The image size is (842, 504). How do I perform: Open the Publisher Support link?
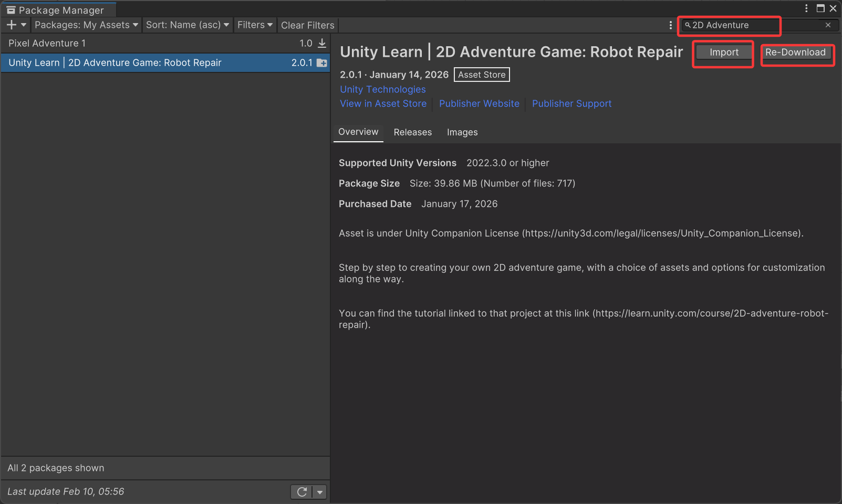571,103
